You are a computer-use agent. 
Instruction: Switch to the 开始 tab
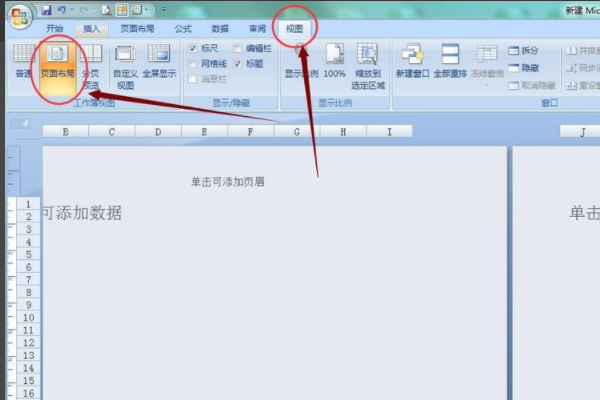(x=55, y=29)
